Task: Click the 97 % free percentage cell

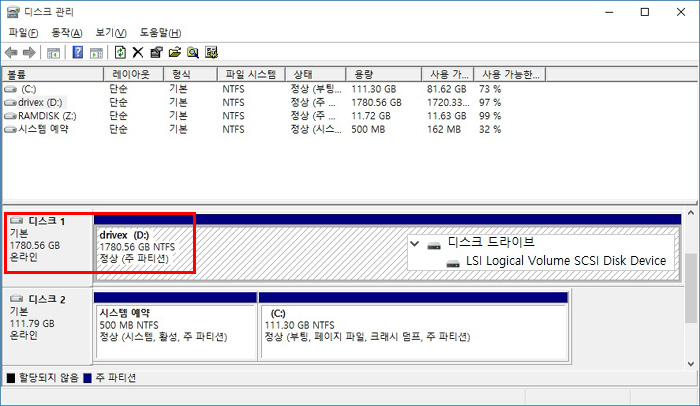Action: coord(490,103)
